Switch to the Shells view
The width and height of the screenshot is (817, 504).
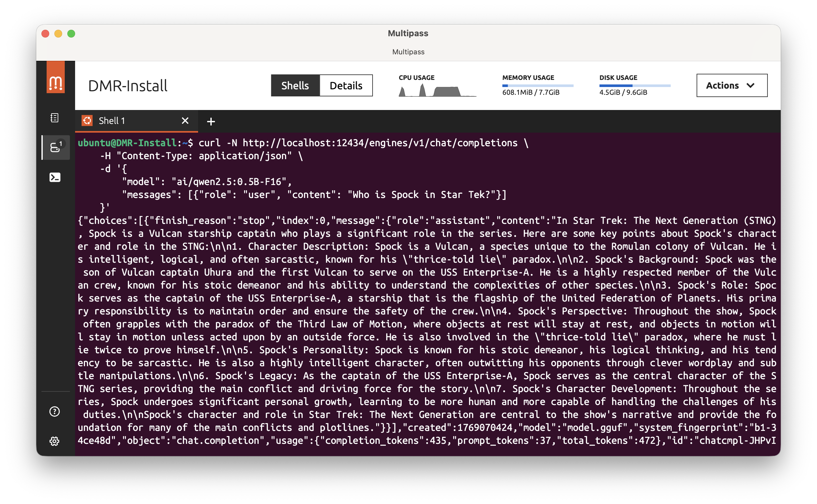click(x=295, y=86)
